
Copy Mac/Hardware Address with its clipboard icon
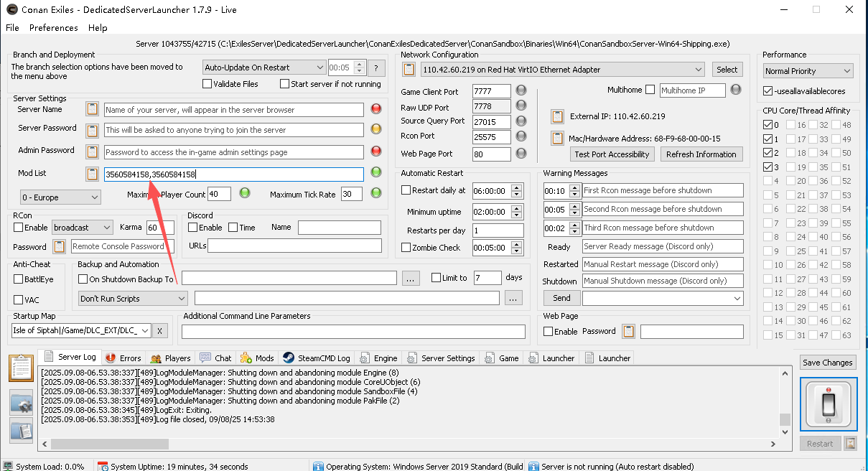pos(557,138)
